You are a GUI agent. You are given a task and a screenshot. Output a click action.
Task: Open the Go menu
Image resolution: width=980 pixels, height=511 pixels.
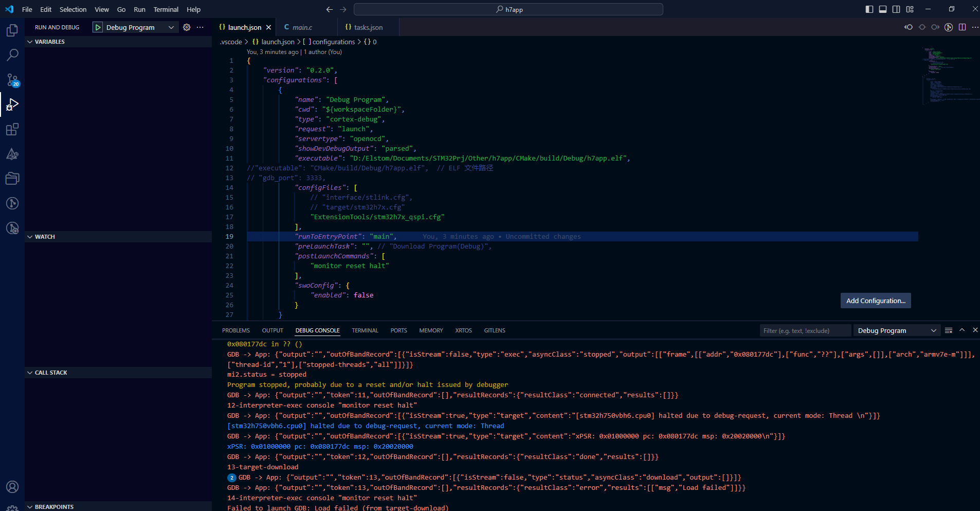click(x=121, y=9)
